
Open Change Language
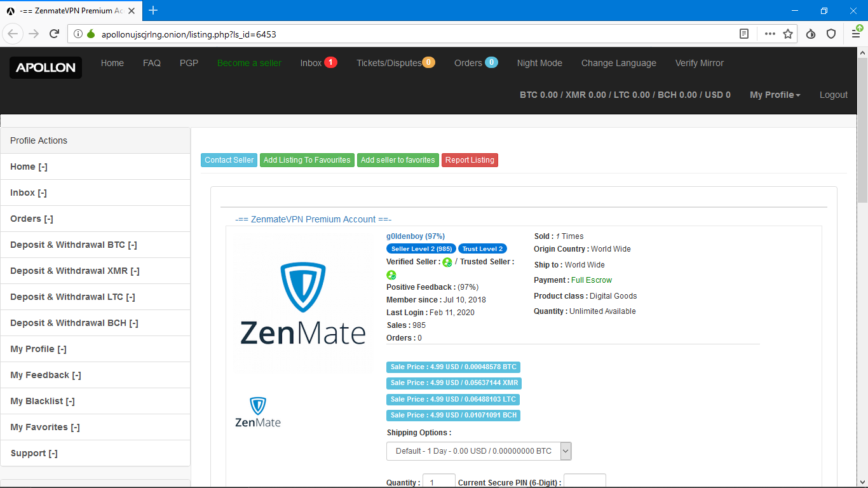619,63
